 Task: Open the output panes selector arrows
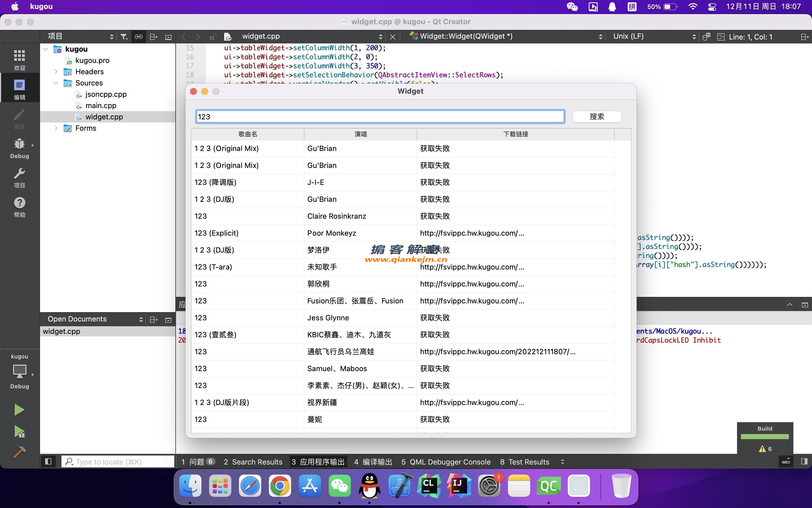coord(563,462)
